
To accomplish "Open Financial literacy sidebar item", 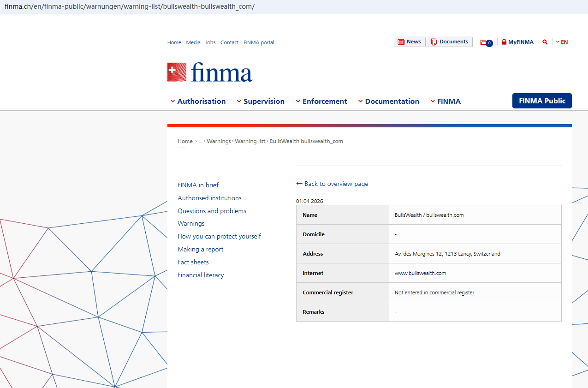I will tap(201, 275).
